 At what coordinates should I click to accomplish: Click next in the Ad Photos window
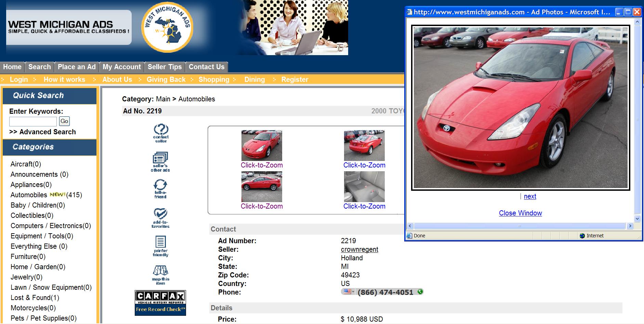click(530, 196)
